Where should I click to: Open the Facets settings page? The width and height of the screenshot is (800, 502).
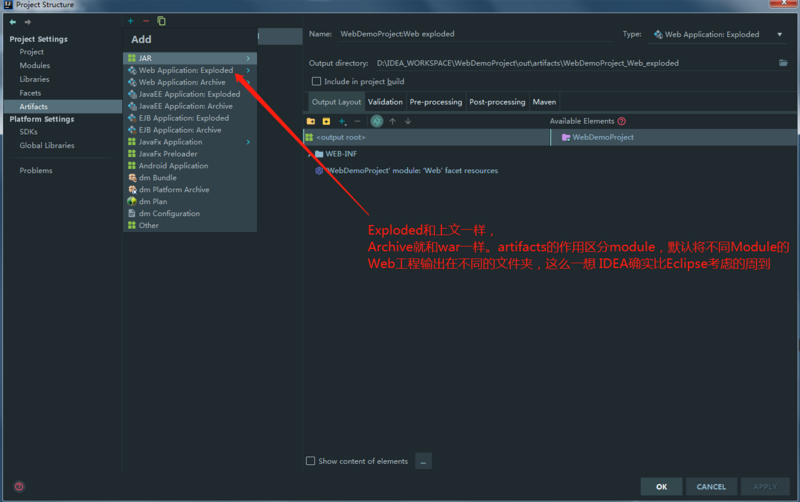30,93
